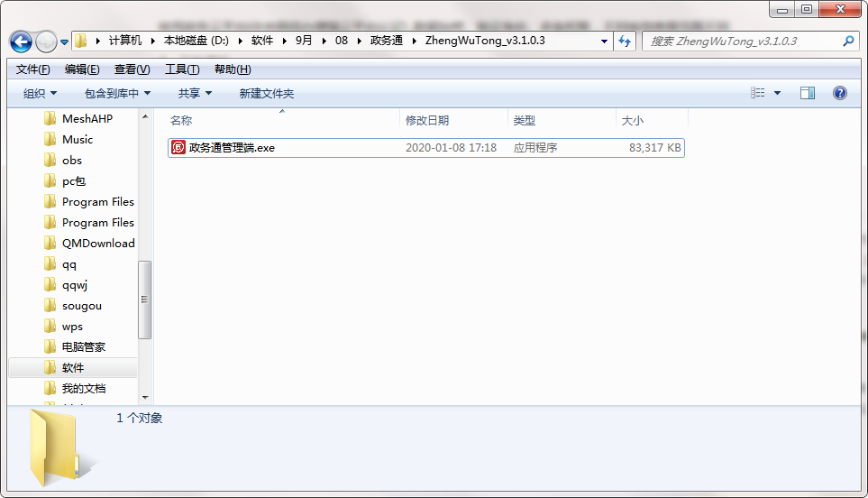Click the folder icon next to Music
The image size is (868, 498).
[x=50, y=140]
